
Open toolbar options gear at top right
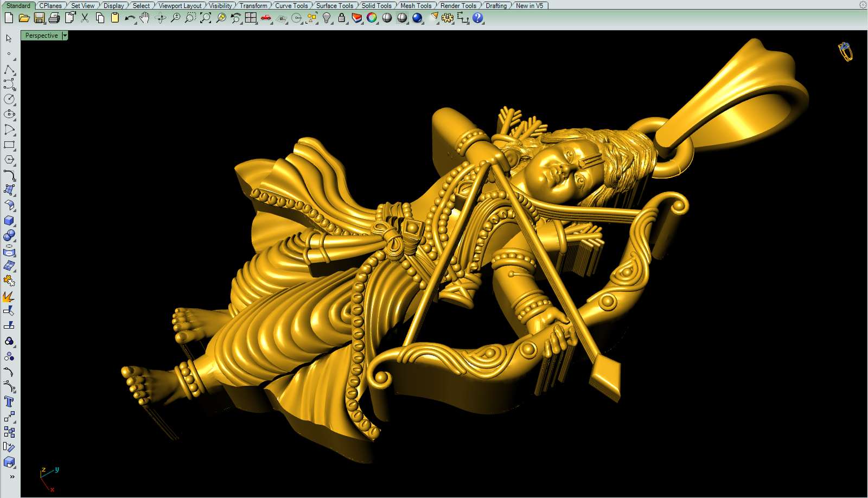(863, 5)
